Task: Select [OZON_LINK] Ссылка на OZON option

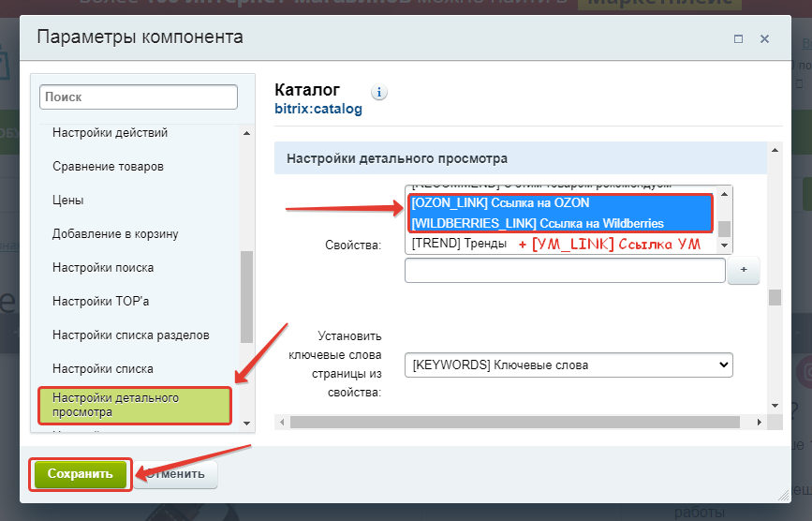Action: pyautogui.click(x=560, y=203)
